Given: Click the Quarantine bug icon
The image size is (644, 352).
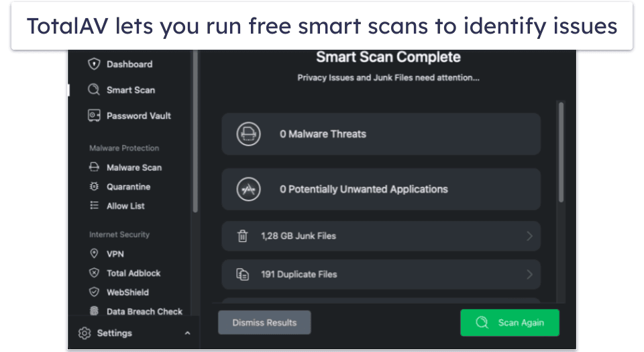Looking at the screenshot, I should [x=94, y=187].
